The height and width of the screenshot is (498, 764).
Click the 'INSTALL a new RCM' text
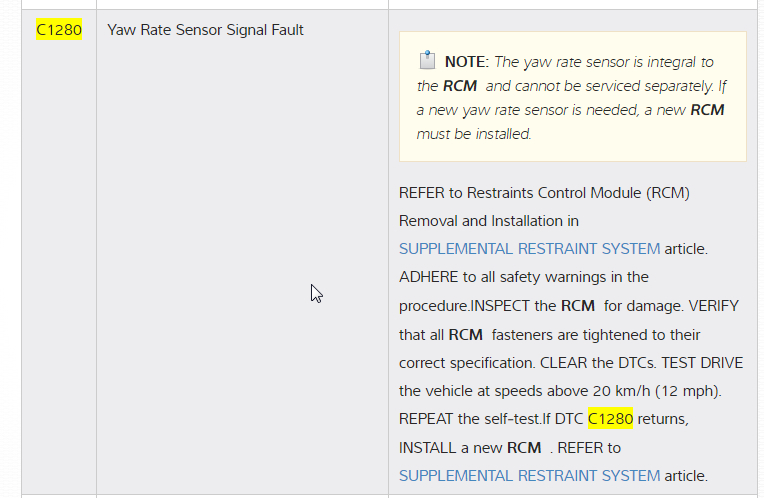(x=470, y=448)
